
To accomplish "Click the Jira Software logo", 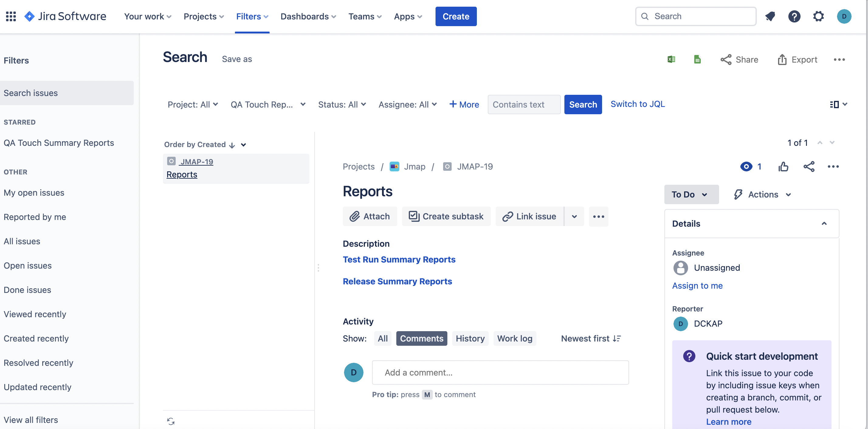I will click(65, 16).
